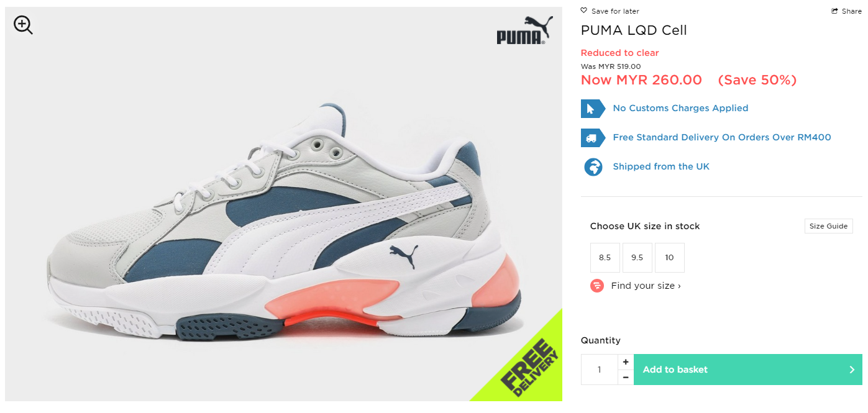This screenshot has width=868, height=413.
Task: Click the magnifier zoom icon on product image
Action: click(x=23, y=25)
